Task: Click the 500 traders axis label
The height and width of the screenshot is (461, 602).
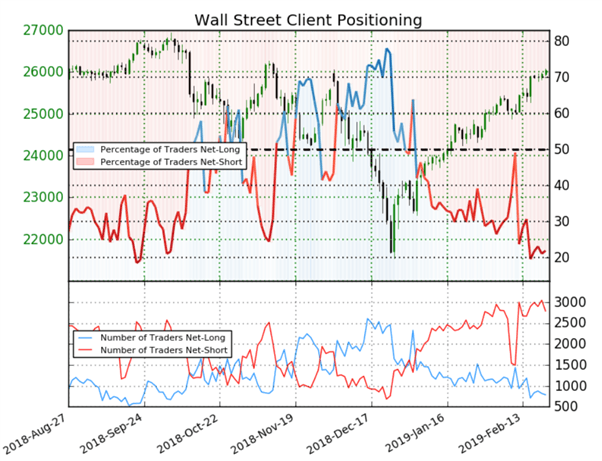Action: tap(566, 406)
